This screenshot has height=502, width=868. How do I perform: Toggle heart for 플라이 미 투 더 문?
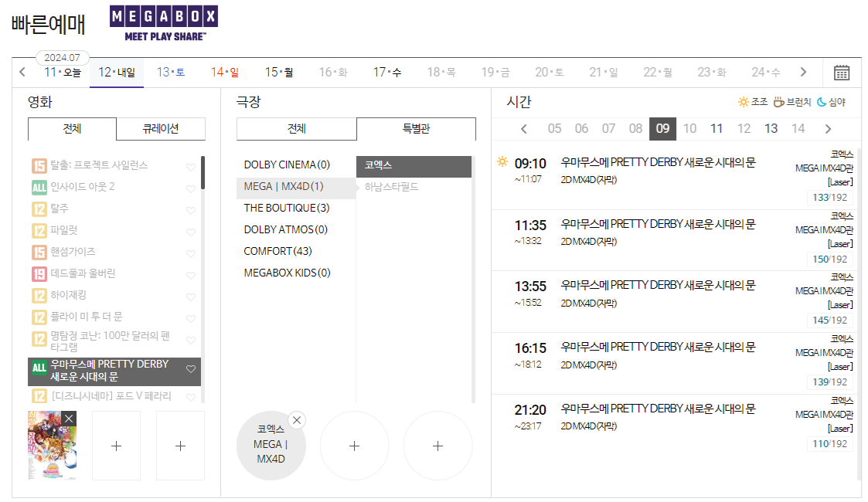[191, 318]
